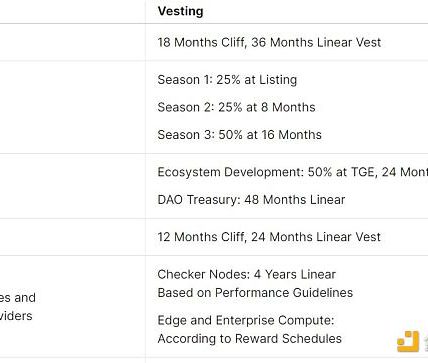Click the DAO Treasury: 48 Months Linear text
Screen dimensions: 428x363
[x=251, y=200]
